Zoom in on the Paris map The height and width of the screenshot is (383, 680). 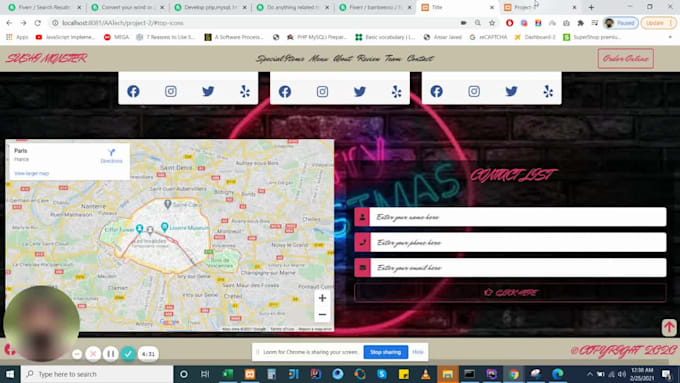point(322,298)
